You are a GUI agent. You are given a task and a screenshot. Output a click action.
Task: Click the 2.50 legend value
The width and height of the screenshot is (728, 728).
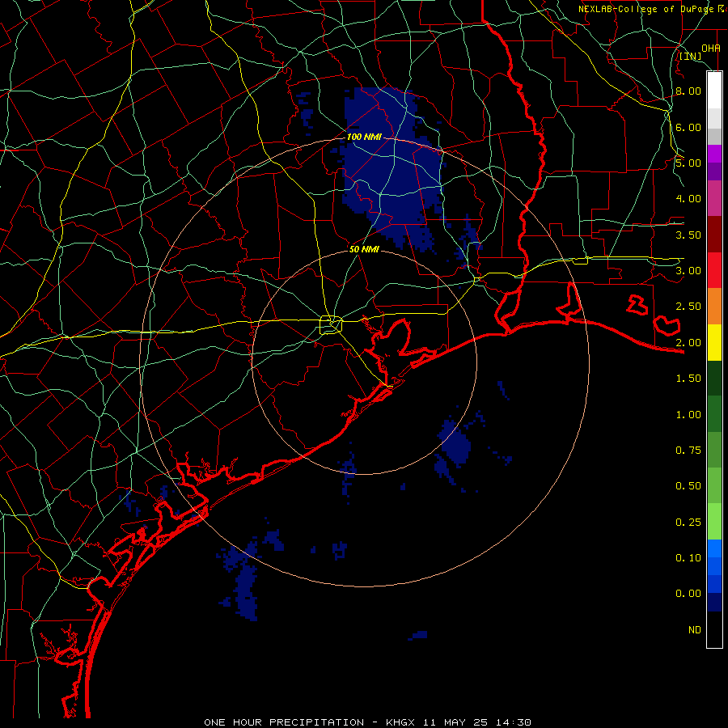688,307
